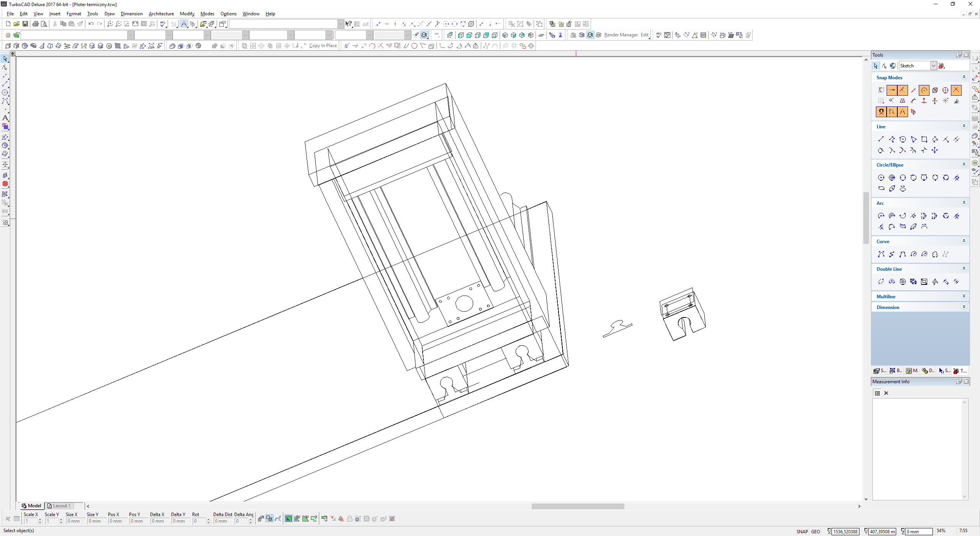
Task: Click the Zoom In magnifier icon
Action: point(110,24)
